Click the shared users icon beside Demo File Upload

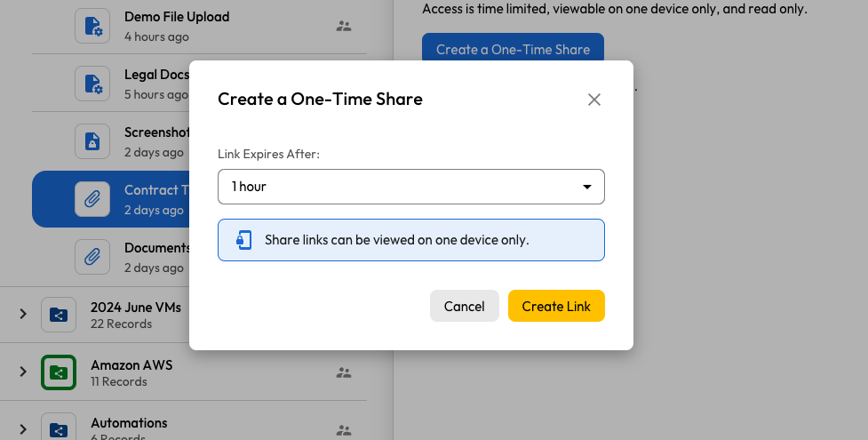344,26
